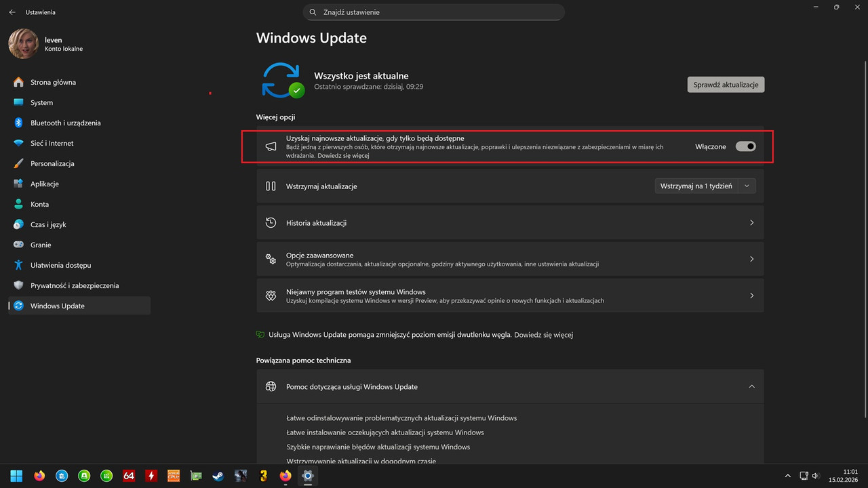The width and height of the screenshot is (868, 488).
Task: Click the Powiązana pomoc techniczna heading
Action: (x=304, y=361)
